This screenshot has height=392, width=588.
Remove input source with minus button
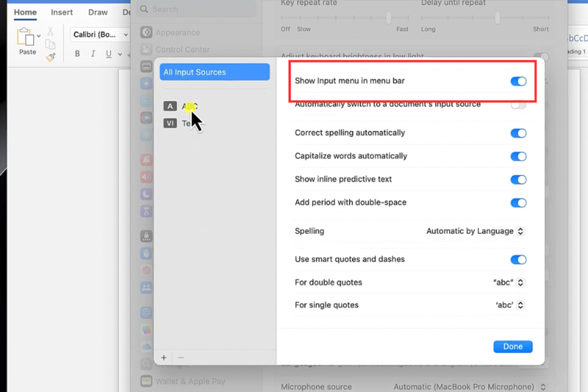181,358
